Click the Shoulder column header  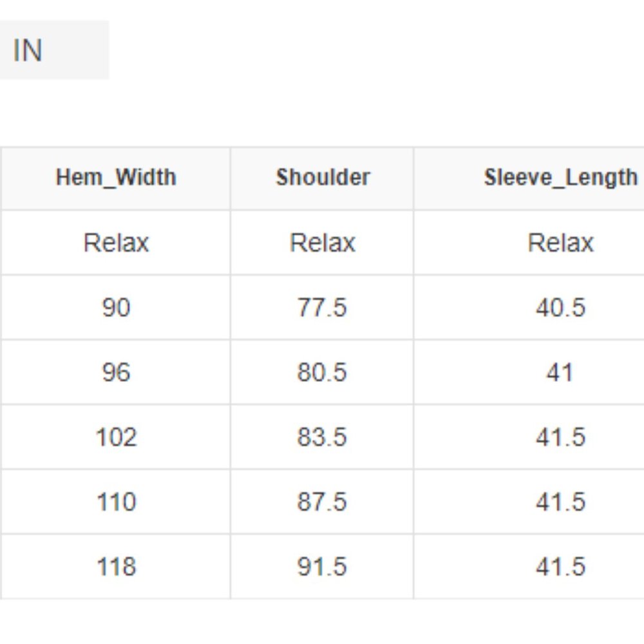[x=323, y=178]
